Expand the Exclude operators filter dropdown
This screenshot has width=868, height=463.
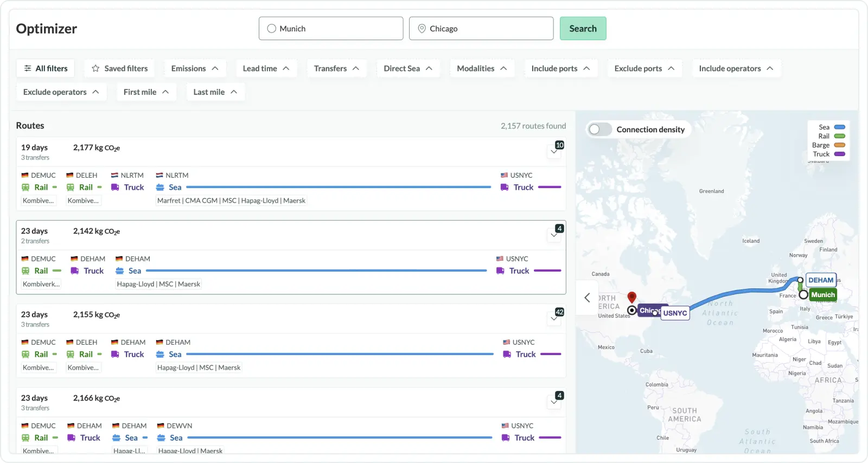[61, 92]
